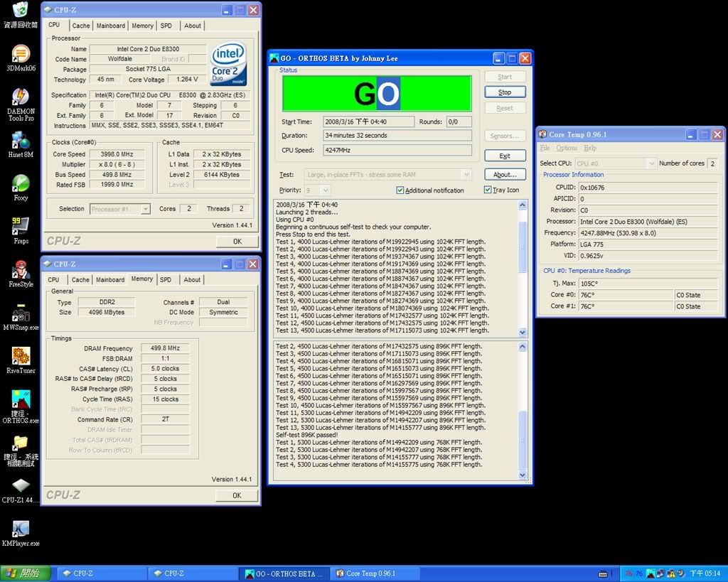Toggle the Tray Icon checkbox in ORTHOS
The height and width of the screenshot is (582, 728).
pyautogui.click(x=488, y=190)
